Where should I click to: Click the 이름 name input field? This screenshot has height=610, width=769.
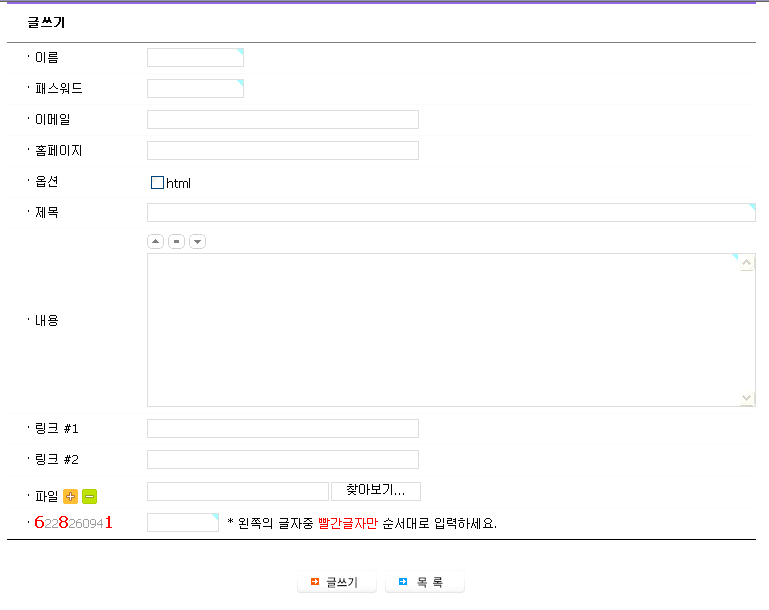[195, 58]
